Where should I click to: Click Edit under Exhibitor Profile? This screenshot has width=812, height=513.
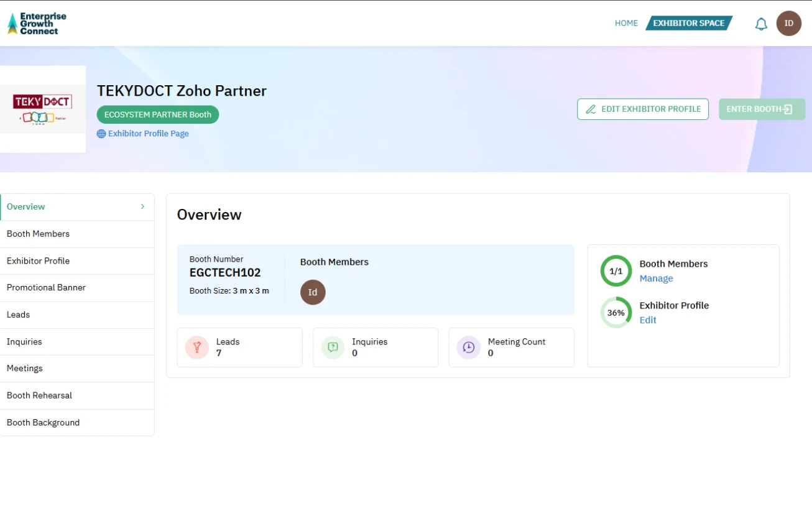(648, 320)
